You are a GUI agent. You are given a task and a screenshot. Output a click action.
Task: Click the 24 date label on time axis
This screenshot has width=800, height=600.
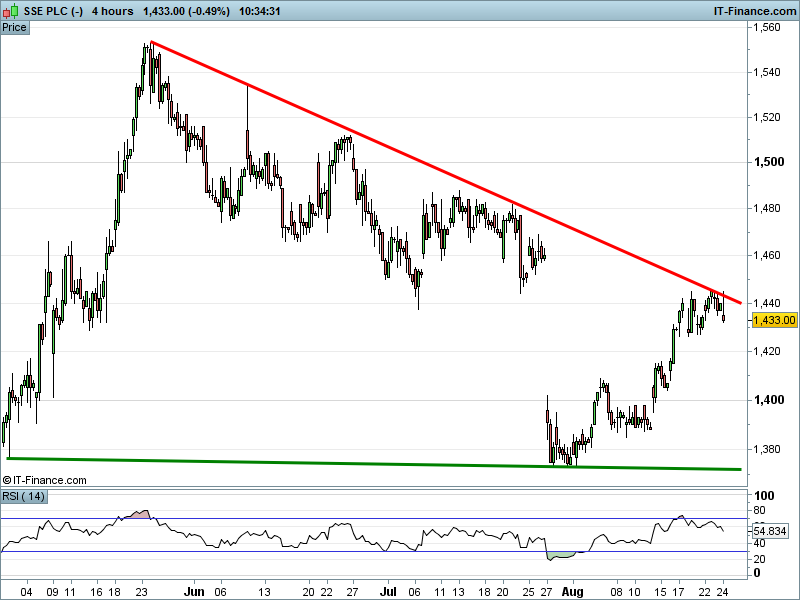point(723,592)
